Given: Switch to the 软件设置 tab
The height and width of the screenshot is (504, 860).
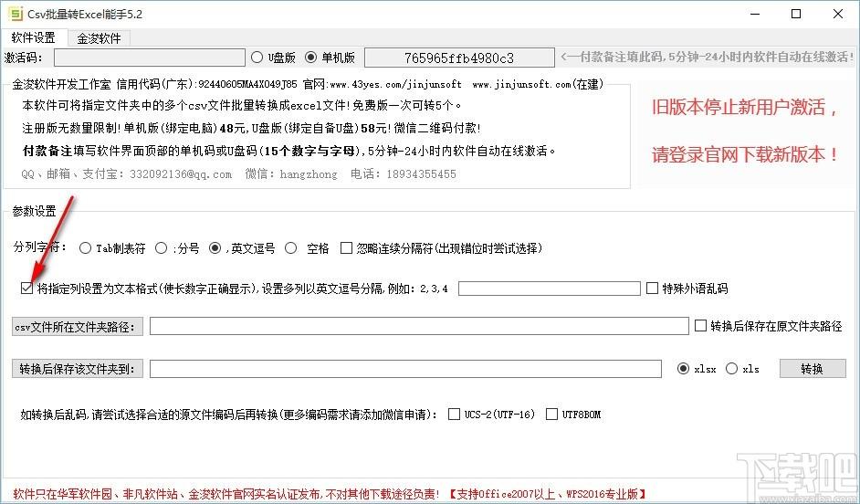Looking at the screenshot, I should click(x=34, y=38).
